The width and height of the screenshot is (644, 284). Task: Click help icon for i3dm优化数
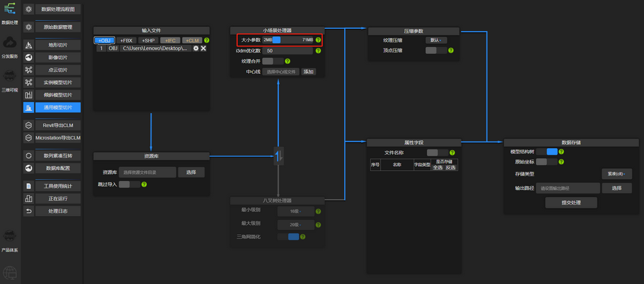pos(319,51)
